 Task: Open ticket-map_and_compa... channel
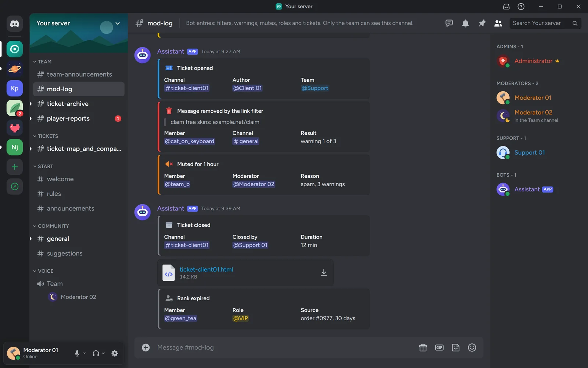(79, 149)
